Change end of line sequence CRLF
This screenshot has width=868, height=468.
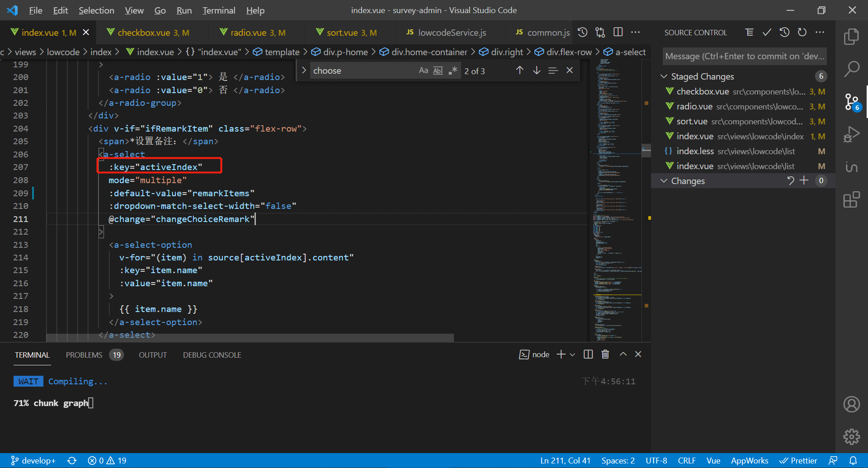coord(687,460)
